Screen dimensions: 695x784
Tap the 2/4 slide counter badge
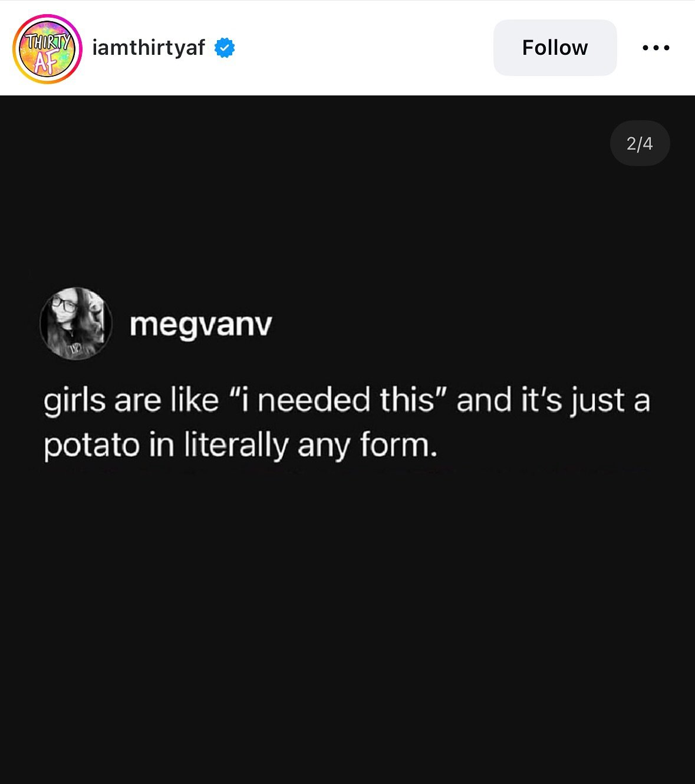click(x=640, y=143)
